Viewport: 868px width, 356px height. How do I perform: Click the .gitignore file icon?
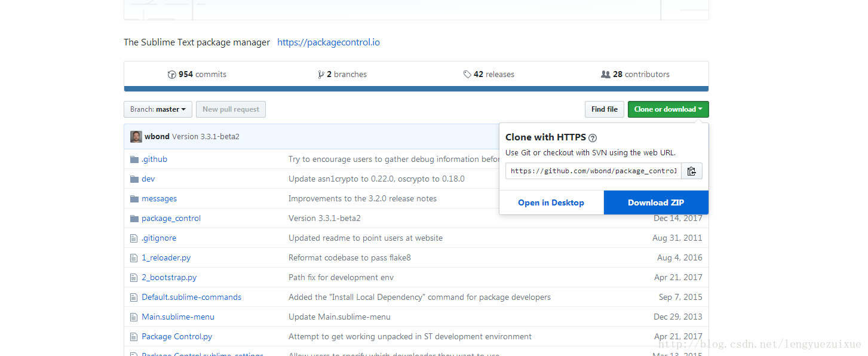[134, 238]
